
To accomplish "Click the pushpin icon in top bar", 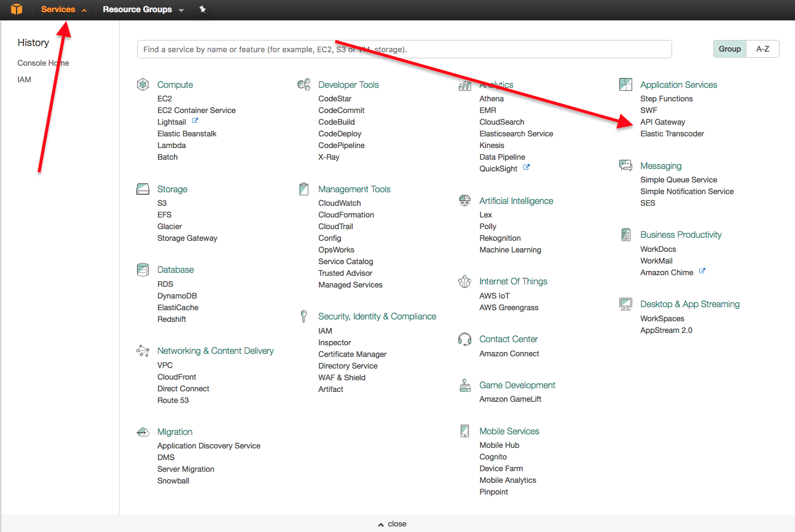I will coord(203,10).
